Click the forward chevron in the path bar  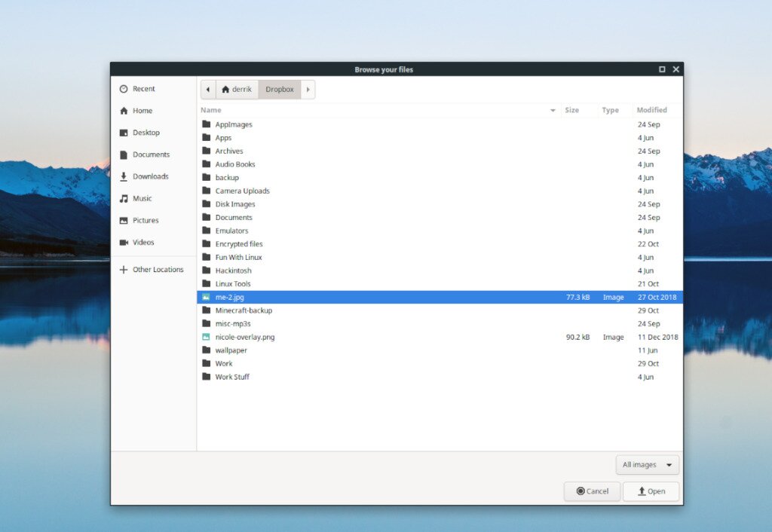tap(308, 89)
